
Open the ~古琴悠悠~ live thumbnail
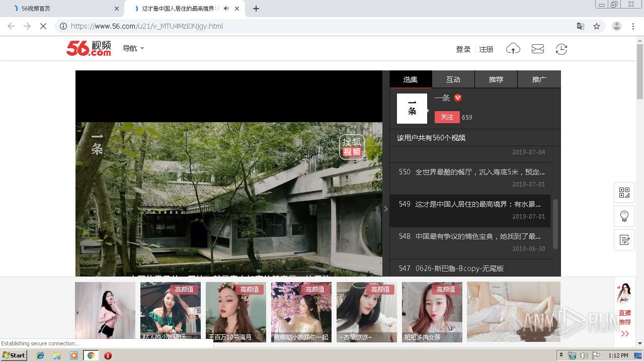367,312
